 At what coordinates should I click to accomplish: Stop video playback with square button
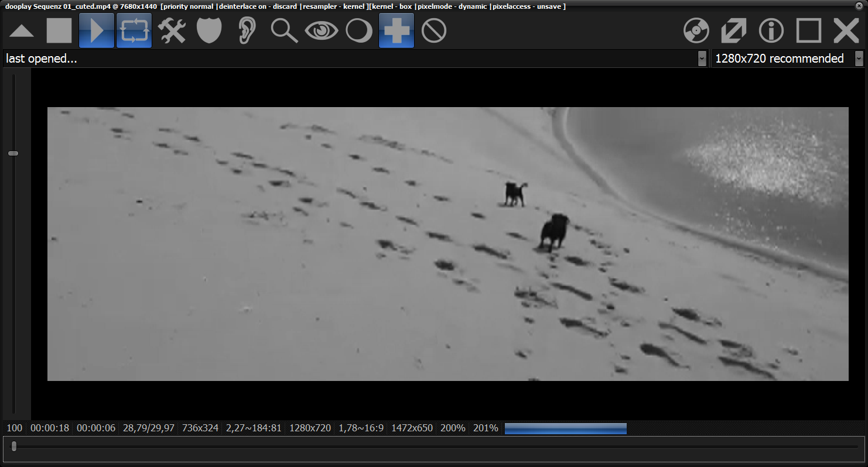(59, 30)
